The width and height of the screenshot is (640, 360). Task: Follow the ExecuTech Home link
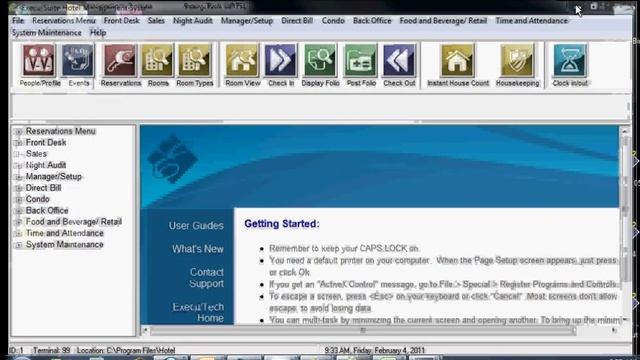tap(198, 312)
